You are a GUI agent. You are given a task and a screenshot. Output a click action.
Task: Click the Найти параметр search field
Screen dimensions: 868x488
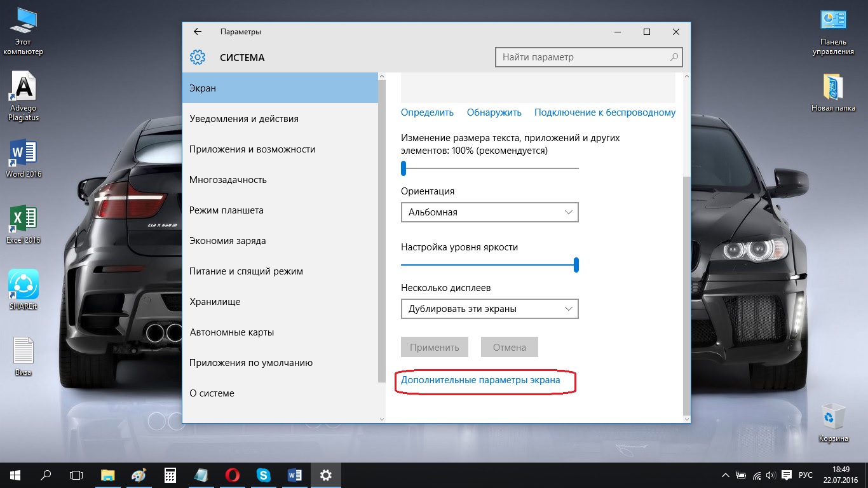(x=589, y=57)
